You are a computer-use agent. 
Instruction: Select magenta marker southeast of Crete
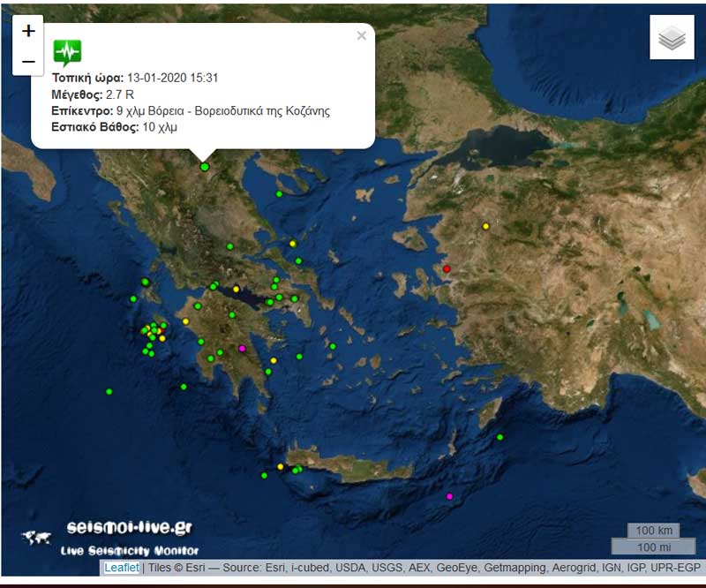coord(449,496)
